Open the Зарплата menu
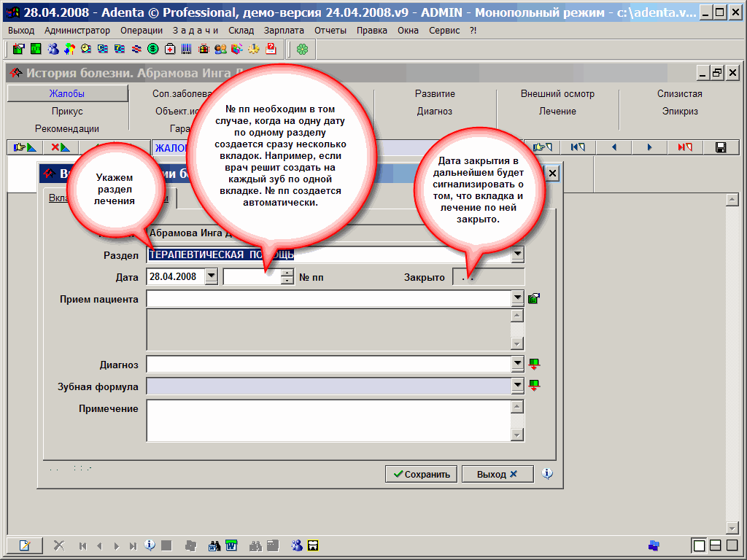The image size is (747, 560). click(x=284, y=31)
